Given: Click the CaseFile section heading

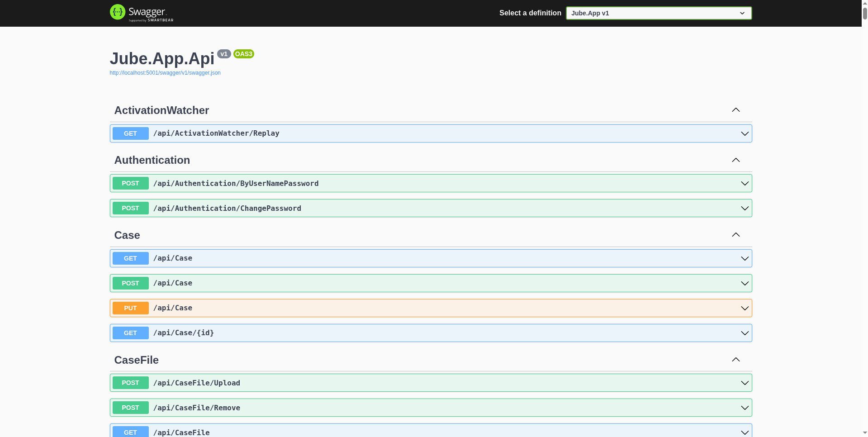Looking at the screenshot, I should tap(136, 360).
